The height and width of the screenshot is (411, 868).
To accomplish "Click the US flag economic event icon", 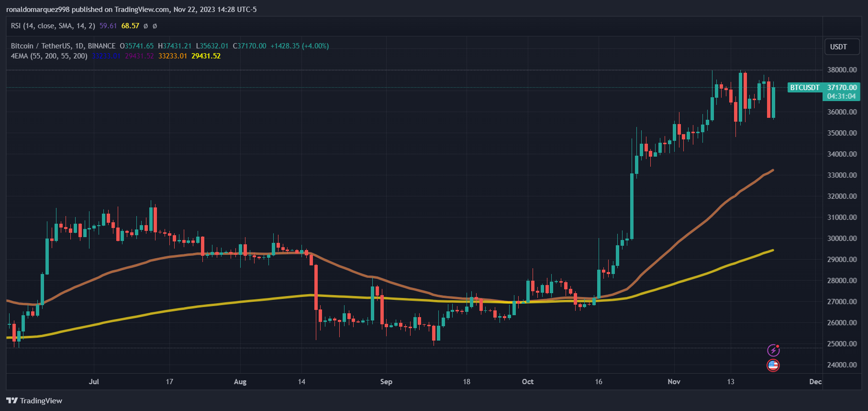I will (773, 365).
